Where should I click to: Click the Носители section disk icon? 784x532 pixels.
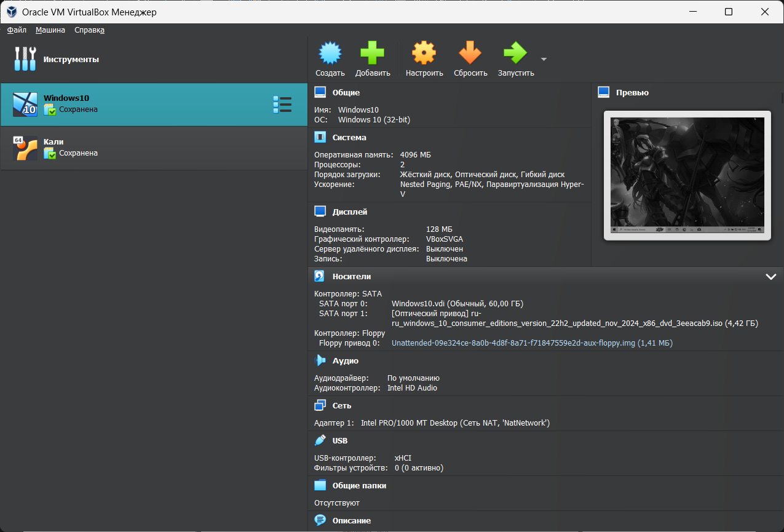click(x=320, y=276)
